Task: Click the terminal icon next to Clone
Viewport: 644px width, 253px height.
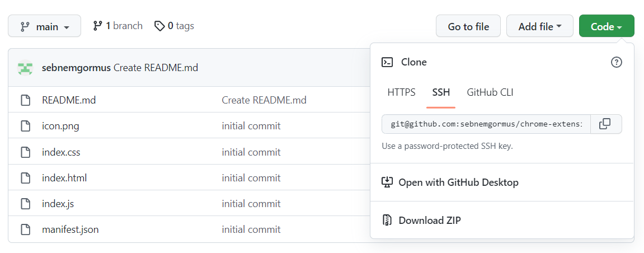Action: click(x=387, y=62)
